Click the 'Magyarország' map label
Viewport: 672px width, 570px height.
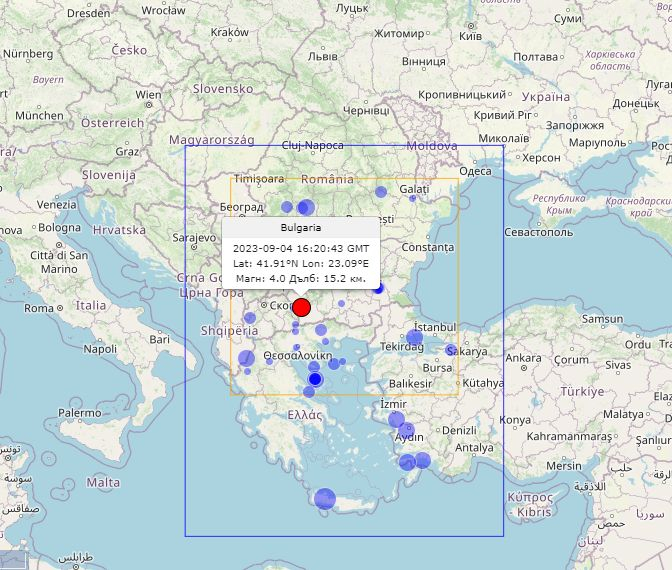(x=212, y=140)
